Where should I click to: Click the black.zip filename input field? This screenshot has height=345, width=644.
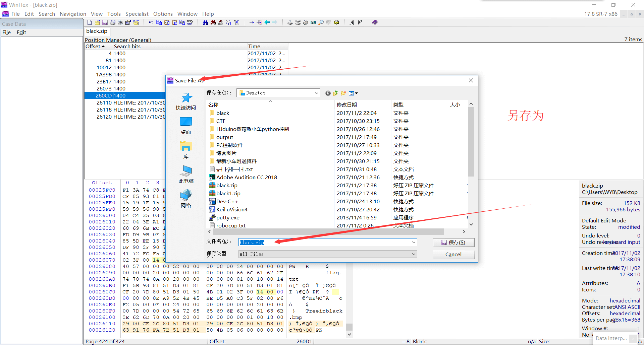pyautogui.click(x=325, y=243)
